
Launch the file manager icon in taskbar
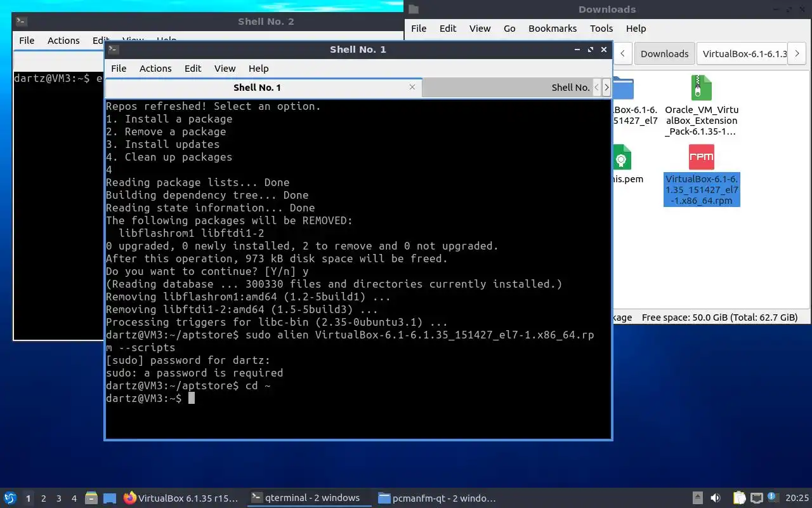[x=91, y=498]
